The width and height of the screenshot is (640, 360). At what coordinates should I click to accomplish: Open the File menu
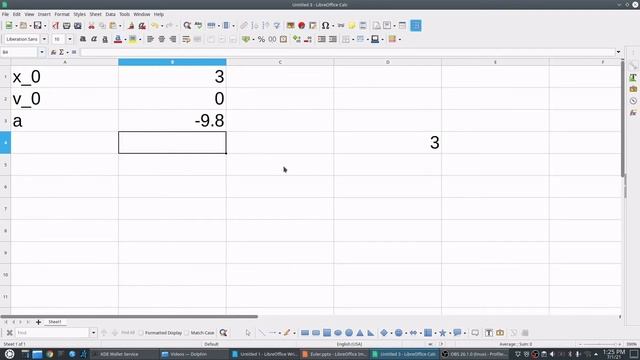[x=5, y=14]
